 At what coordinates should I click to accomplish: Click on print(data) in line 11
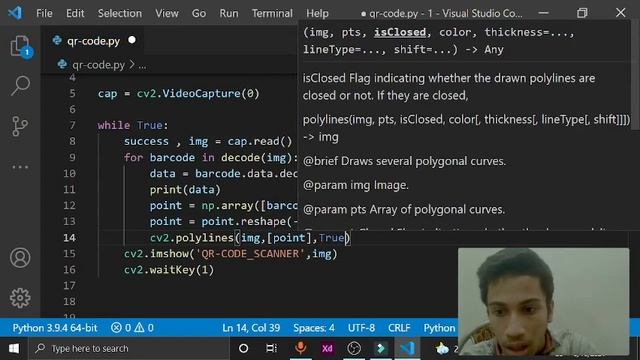click(185, 189)
